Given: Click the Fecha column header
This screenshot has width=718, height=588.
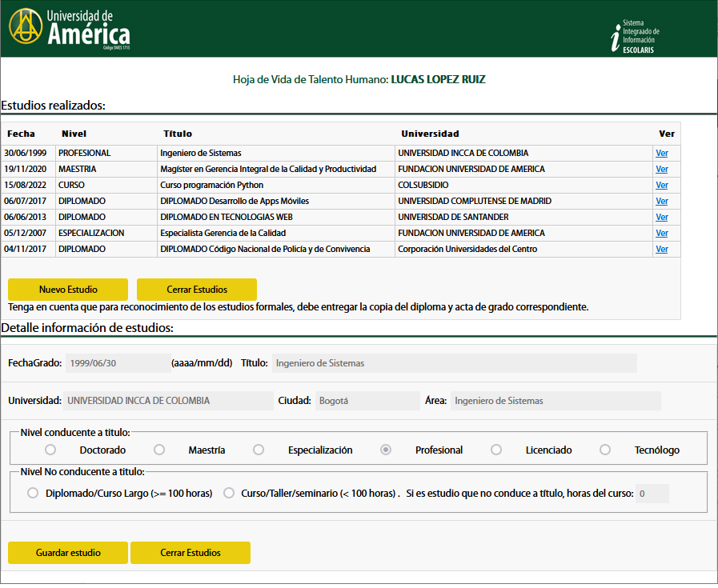Looking at the screenshot, I should click(21, 134).
